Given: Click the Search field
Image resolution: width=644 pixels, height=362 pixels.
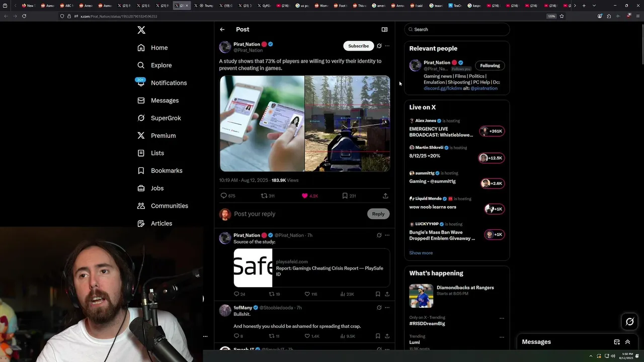Looking at the screenshot, I should [457, 29].
